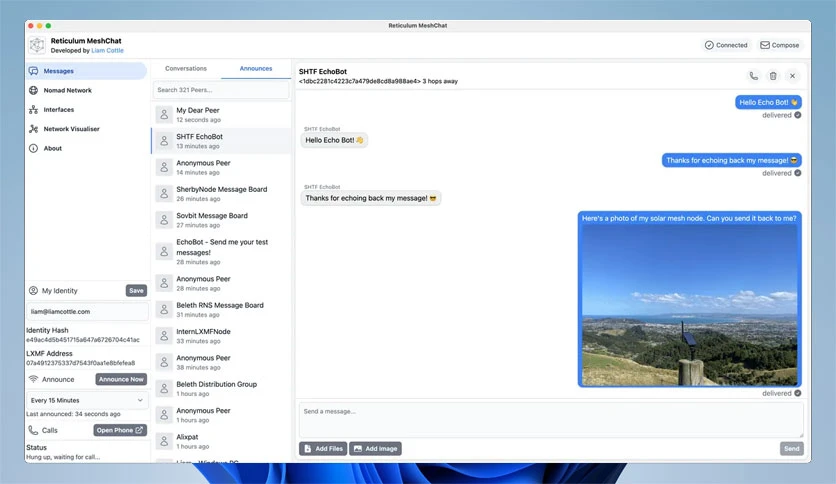Click the Connected status indicator
Viewport: 836px width, 484px height.
point(726,45)
